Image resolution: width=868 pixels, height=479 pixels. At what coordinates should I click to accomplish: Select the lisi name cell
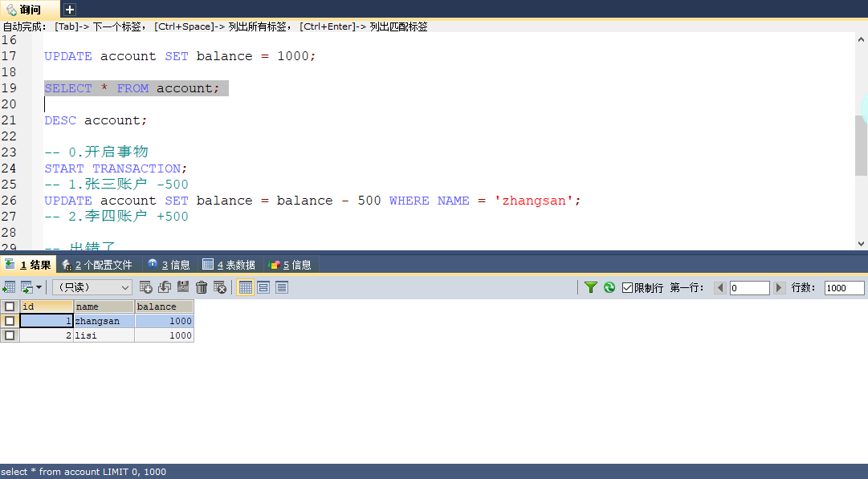(104, 335)
